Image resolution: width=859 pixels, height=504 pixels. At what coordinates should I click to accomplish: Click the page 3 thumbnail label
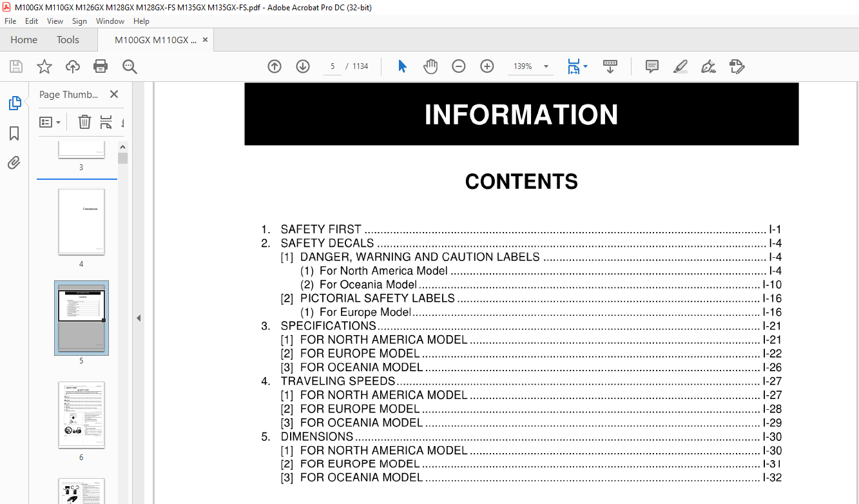81,168
